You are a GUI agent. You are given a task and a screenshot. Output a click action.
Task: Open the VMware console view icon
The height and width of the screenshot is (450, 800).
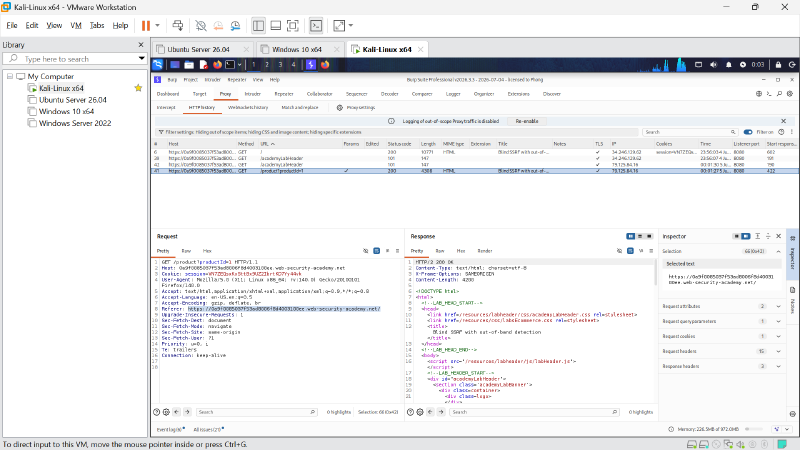tap(316, 26)
